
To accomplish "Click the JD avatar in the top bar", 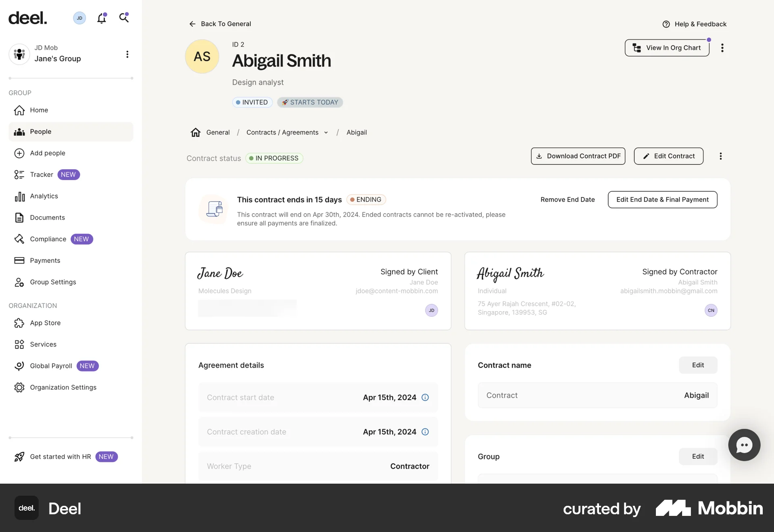I will 79,18.
